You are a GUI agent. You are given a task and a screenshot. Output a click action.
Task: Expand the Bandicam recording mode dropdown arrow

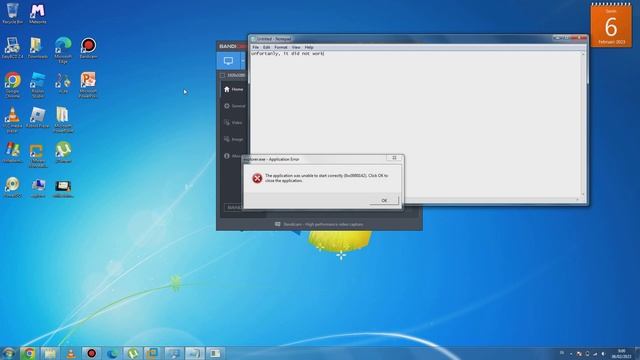point(243,61)
